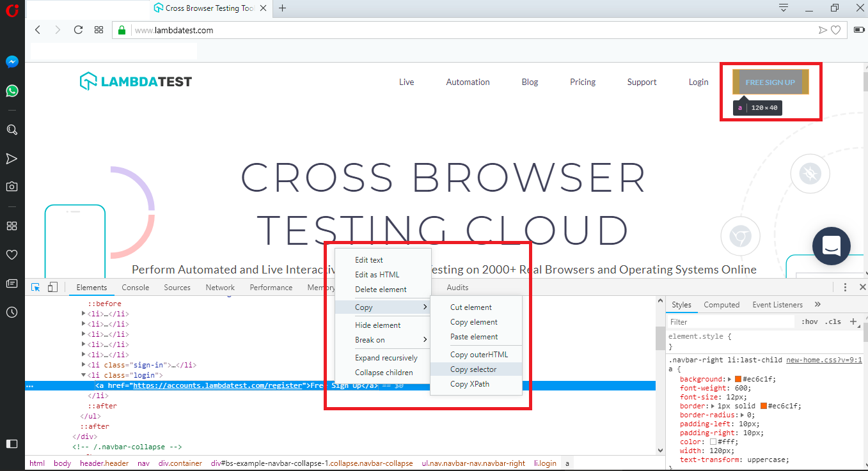
Task: Click the orange background color swatch
Action: click(738, 379)
